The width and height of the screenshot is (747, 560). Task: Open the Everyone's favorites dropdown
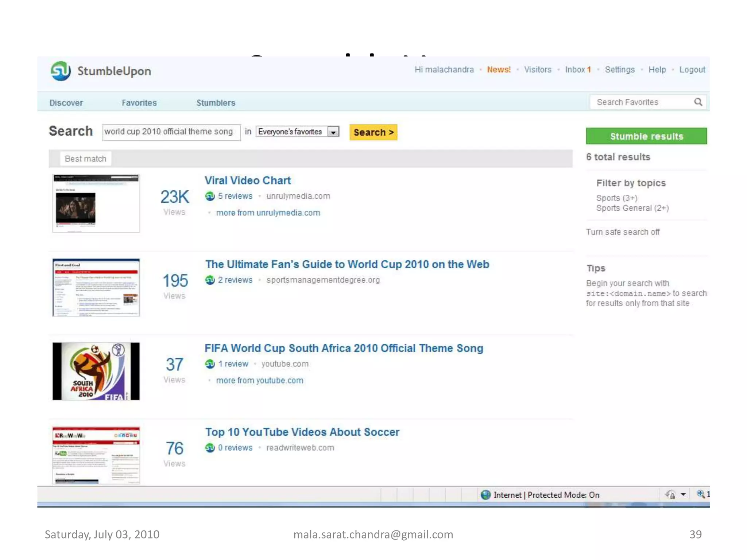coord(298,132)
